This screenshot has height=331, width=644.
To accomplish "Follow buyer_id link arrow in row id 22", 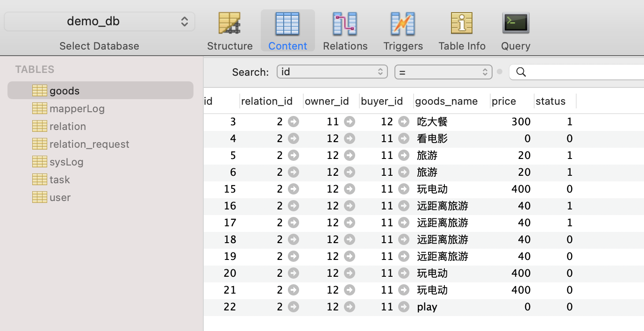I will coord(404,307).
